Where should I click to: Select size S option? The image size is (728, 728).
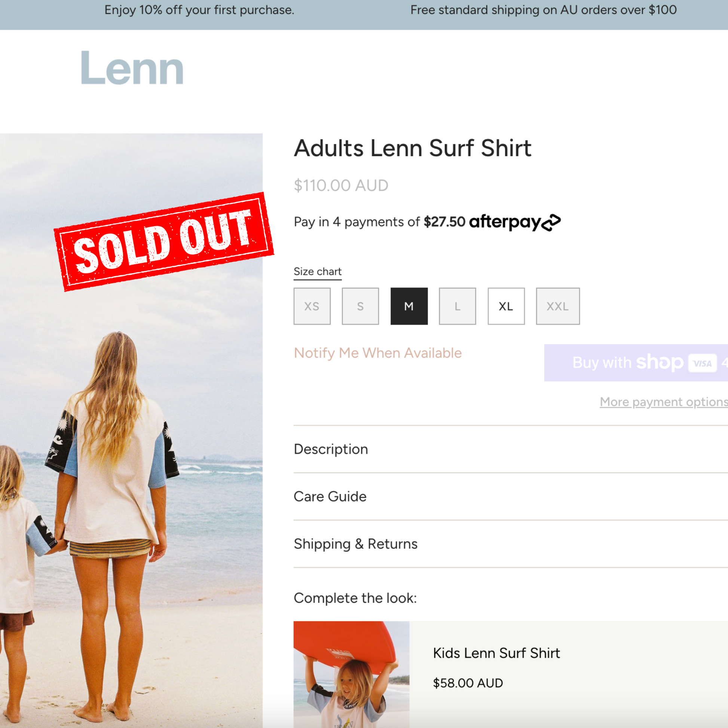point(360,306)
